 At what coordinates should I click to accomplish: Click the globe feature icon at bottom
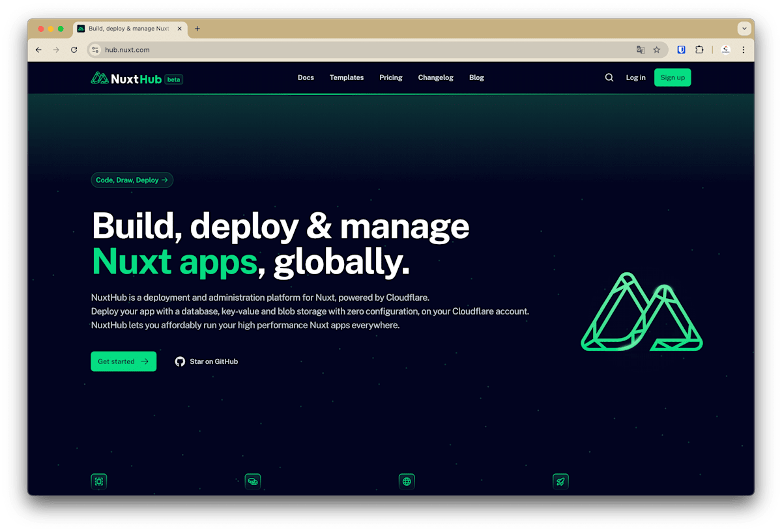click(407, 481)
